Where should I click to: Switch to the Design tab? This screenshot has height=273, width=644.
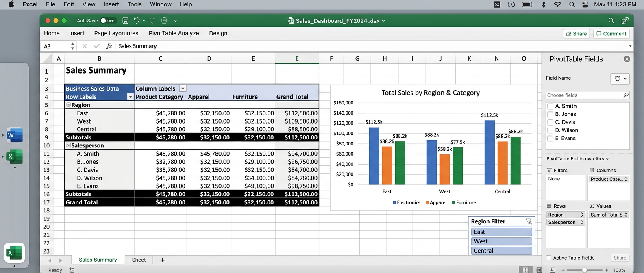click(218, 33)
